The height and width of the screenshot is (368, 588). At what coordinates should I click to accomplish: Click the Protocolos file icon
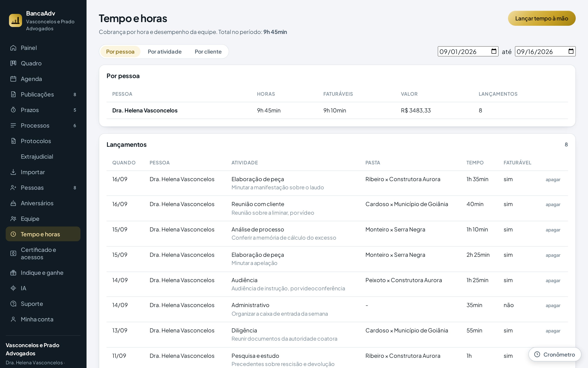13,141
